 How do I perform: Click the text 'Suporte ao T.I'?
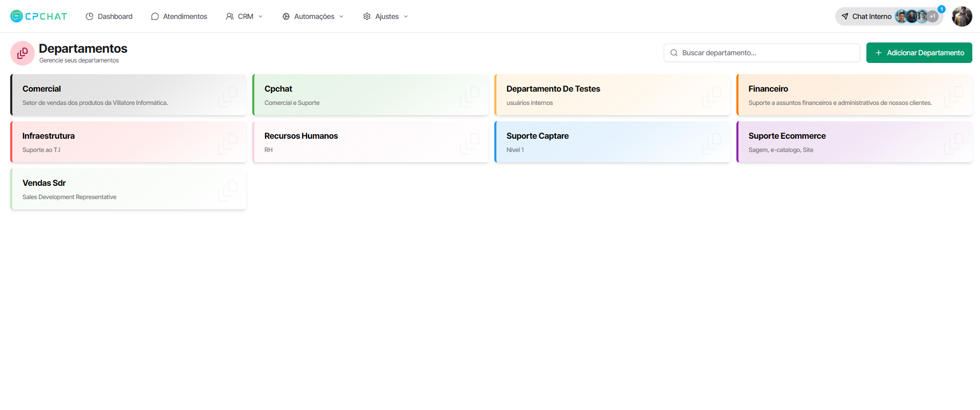[x=41, y=150]
